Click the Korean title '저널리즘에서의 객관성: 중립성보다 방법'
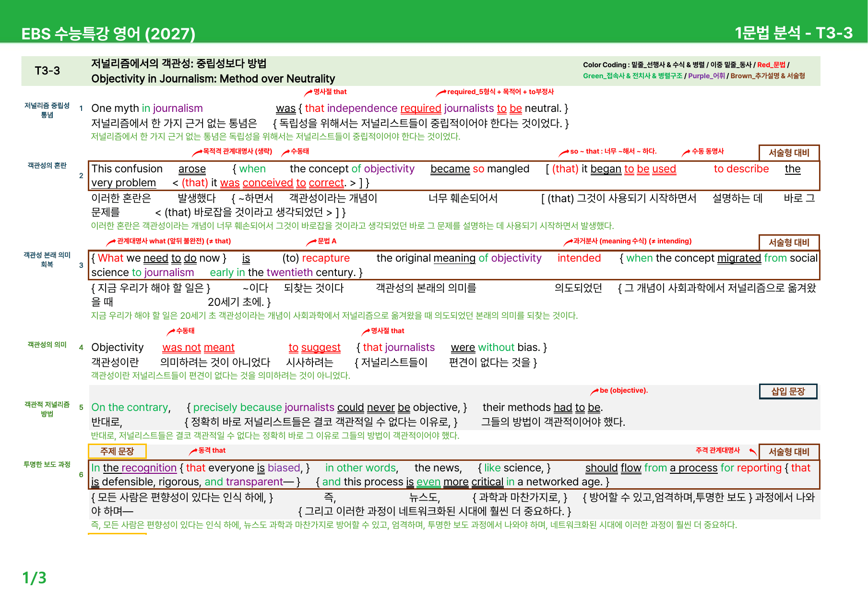This screenshot has height=614, width=868. (x=179, y=63)
